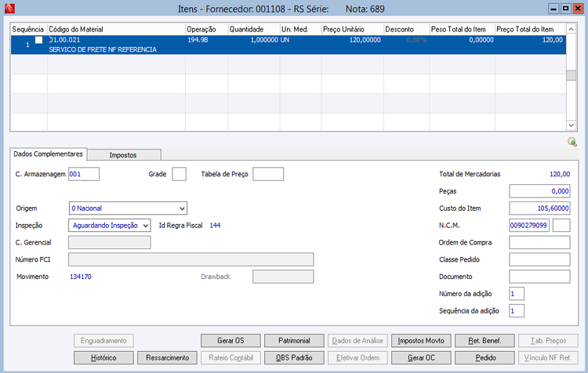Click the Gerar OC button
This screenshot has width=588, height=373.
click(x=421, y=357)
